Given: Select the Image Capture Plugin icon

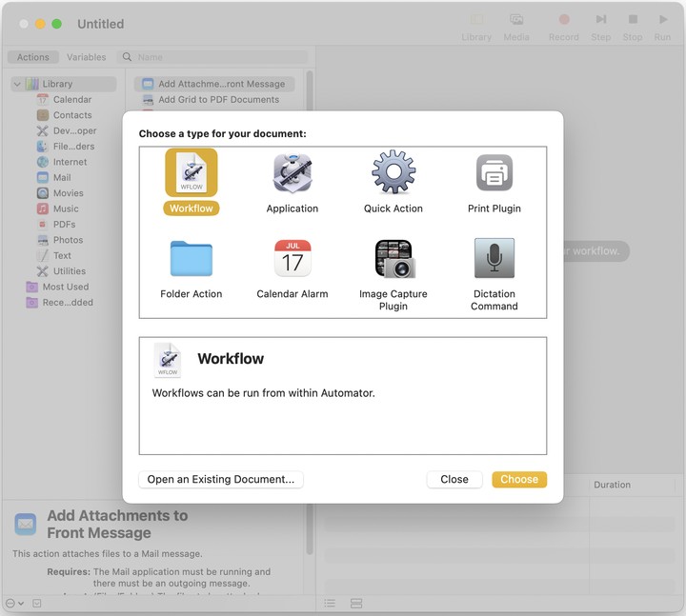Looking at the screenshot, I should point(393,258).
